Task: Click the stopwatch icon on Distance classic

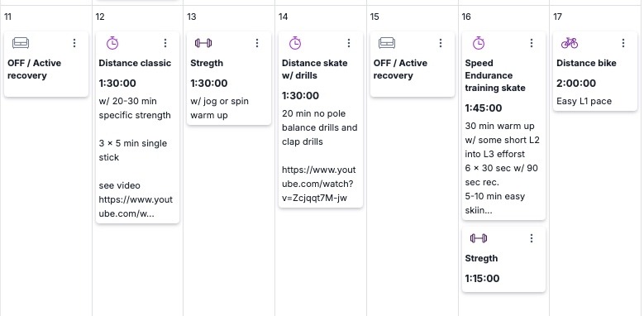Action: click(112, 43)
